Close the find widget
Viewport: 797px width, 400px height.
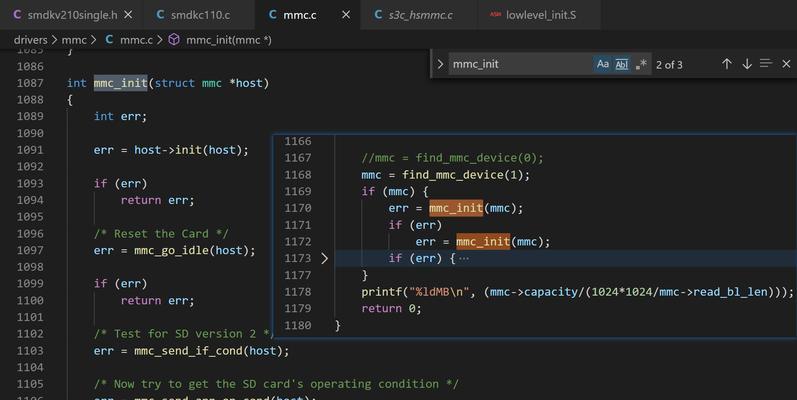coord(786,64)
